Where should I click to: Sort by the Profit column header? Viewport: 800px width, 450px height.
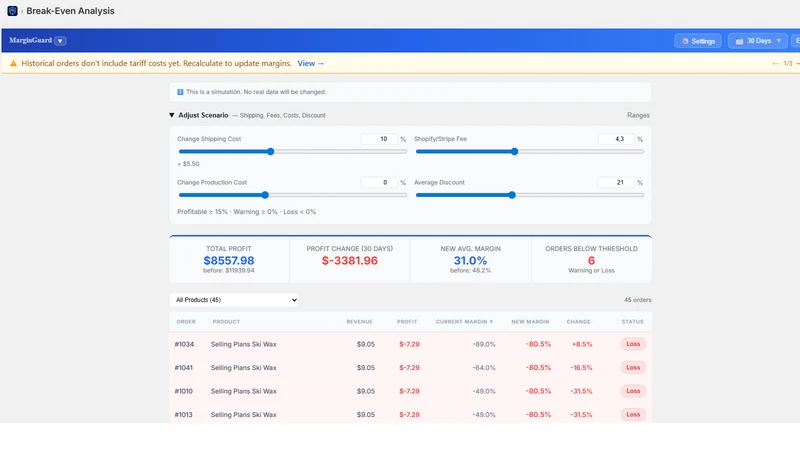pos(407,322)
